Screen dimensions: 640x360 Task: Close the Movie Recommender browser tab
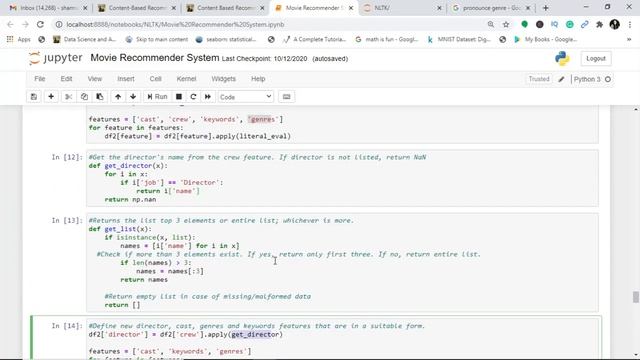[x=351, y=8]
